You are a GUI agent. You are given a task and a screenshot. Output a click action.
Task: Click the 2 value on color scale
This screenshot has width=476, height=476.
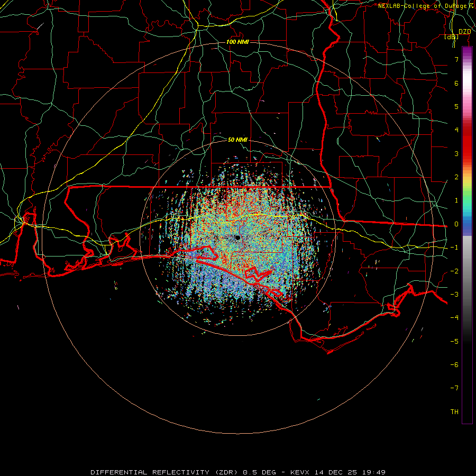(456, 177)
